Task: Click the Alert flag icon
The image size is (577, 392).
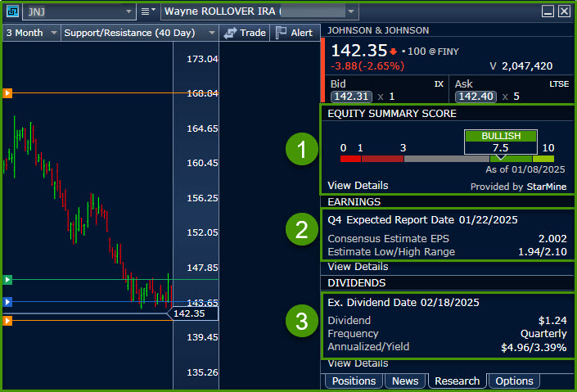Action: (x=282, y=33)
